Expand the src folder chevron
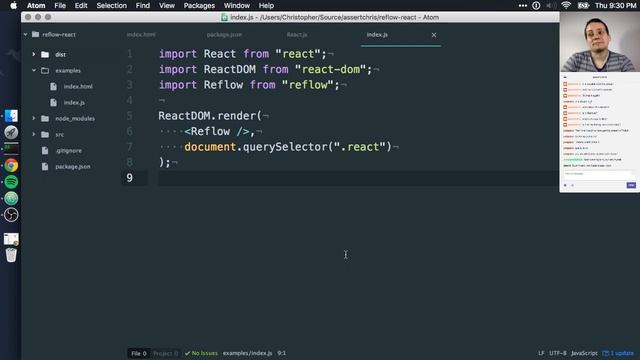Image resolution: width=640 pixels, height=360 pixels. tap(34, 134)
